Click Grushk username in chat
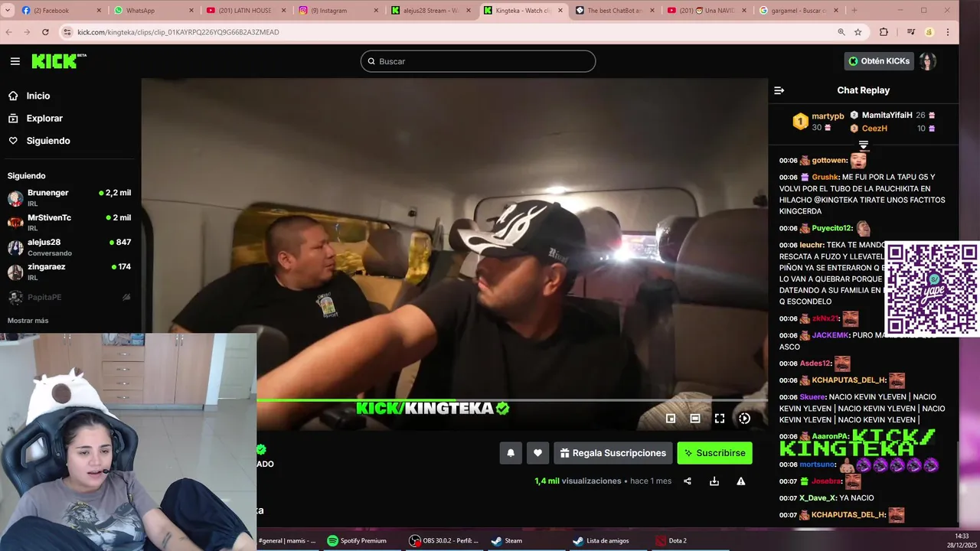Viewport: 980px width, 551px height. pyautogui.click(x=825, y=177)
